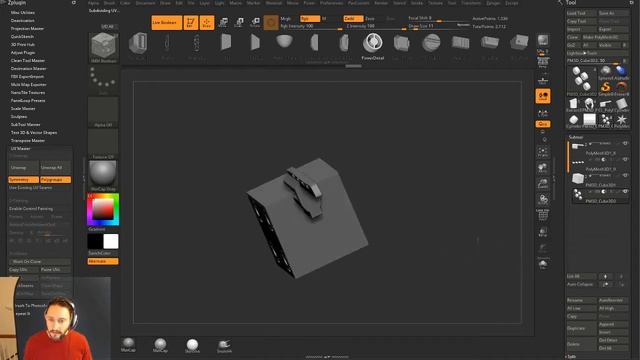Select the second MatCap sphere at bottom

point(160,345)
